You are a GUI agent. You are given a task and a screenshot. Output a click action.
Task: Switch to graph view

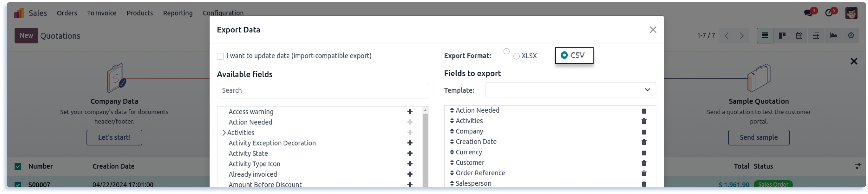[833, 35]
